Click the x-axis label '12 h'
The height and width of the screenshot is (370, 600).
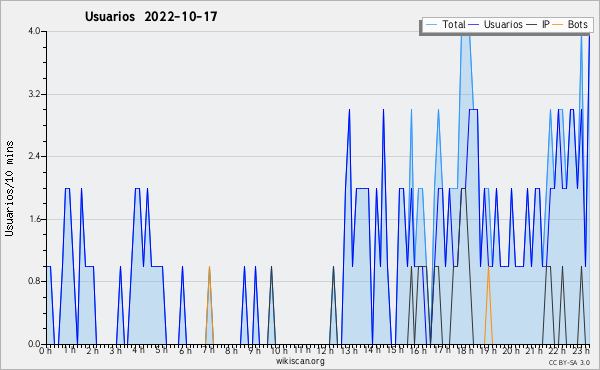pyautogui.click(x=325, y=351)
